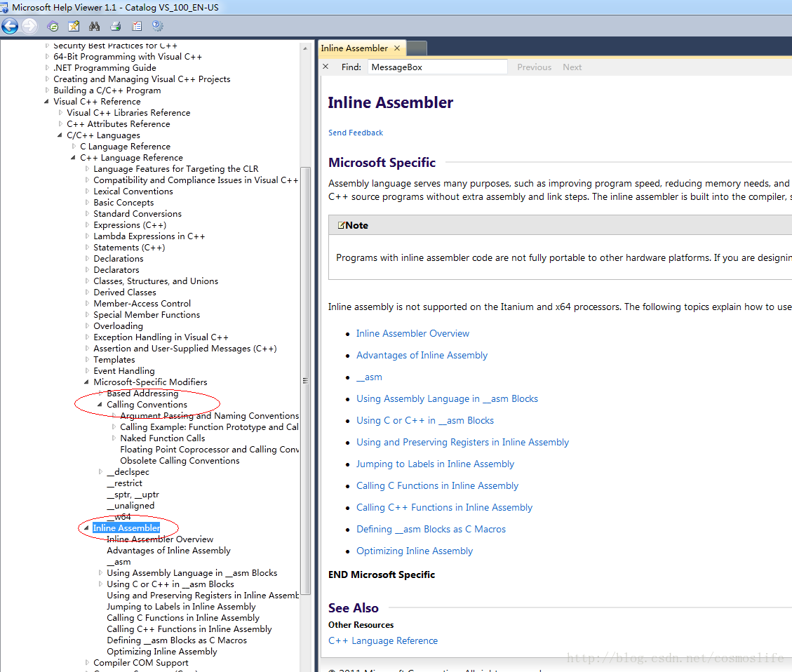Select Obsolete Calling Conventions tree item
This screenshot has height=672, width=792.
[180, 460]
